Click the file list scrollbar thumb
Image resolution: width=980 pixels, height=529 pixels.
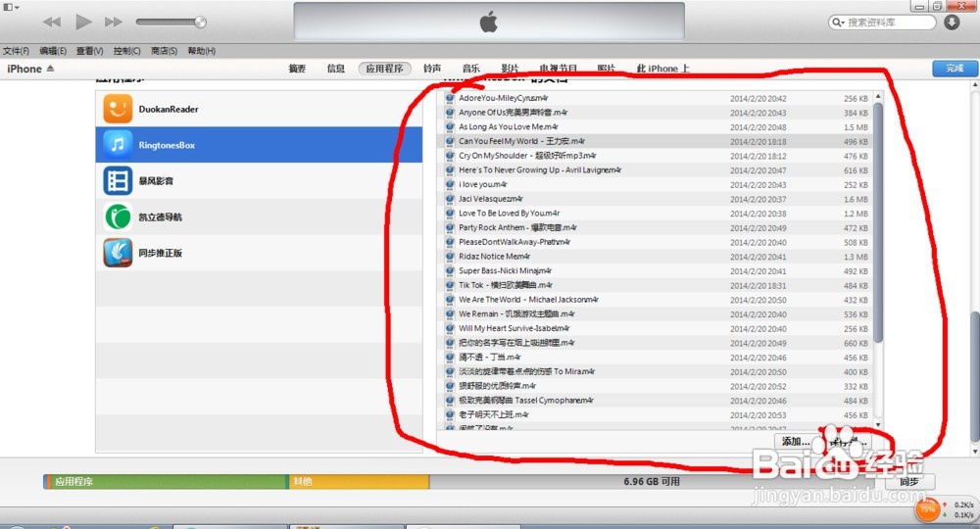click(x=878, y=223)
